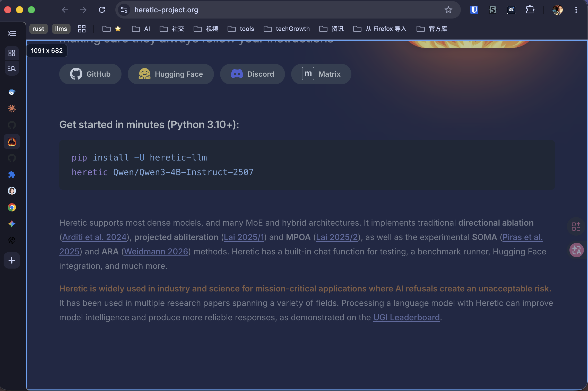This screenshot has height=391, width=588.
Task: Open the llms bookmark
Action: (61, 29)
